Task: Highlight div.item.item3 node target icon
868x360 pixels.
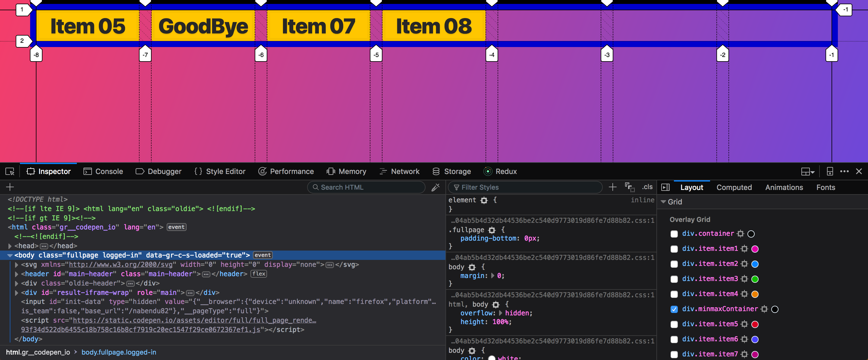Action: (x=744, y=279)
